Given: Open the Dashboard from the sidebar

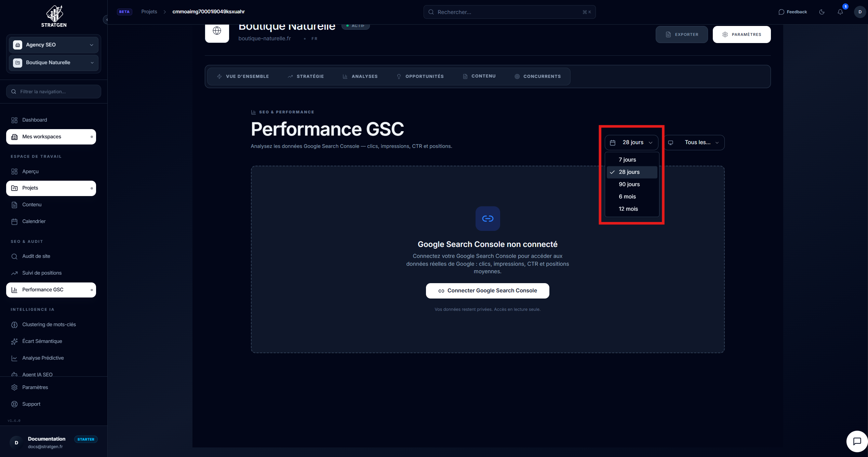Looking at the screenshot, I should 34,120.
